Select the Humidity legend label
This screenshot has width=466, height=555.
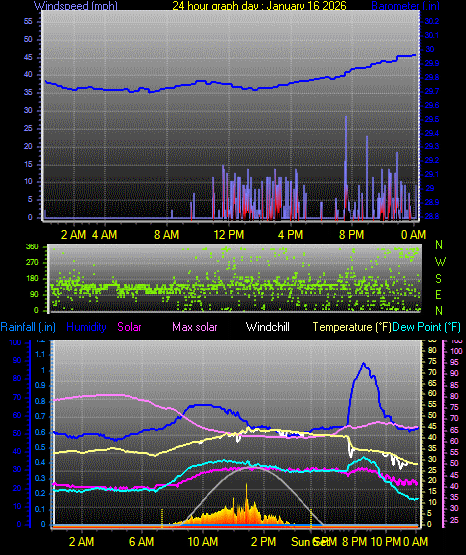coord(86,327)
